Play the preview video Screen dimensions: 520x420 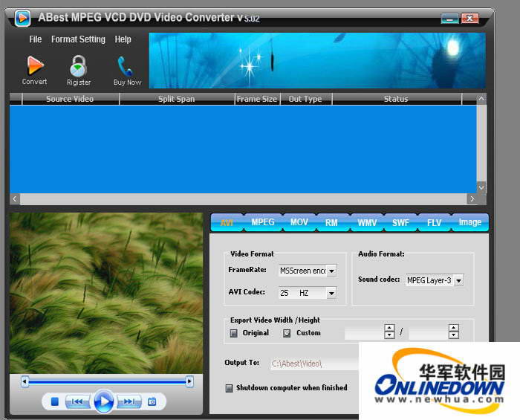pos(104,401)
